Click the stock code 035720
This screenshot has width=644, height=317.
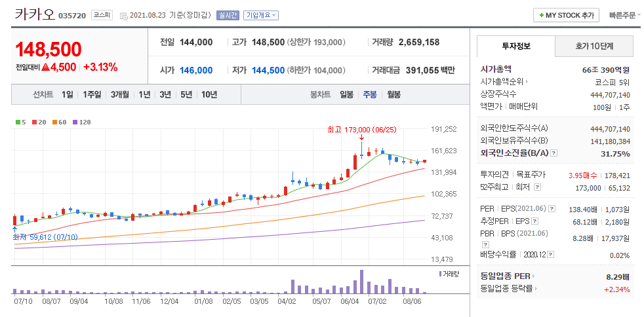[x=72, y=16]
